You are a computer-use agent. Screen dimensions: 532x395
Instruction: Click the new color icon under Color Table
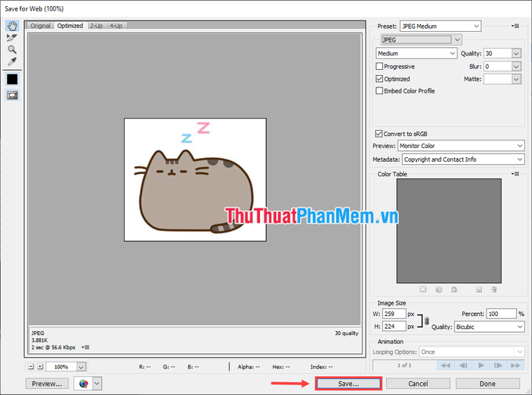[x=479, y=289]
